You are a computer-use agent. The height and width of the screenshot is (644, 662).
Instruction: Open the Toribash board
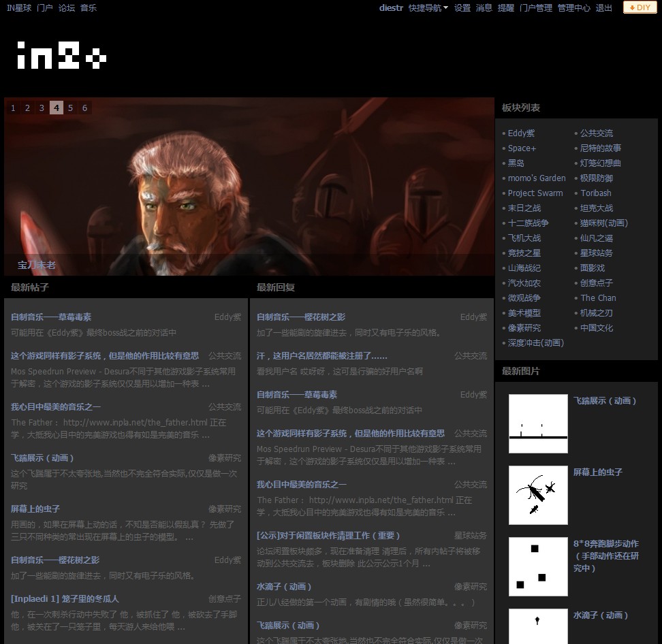[596, 193]
